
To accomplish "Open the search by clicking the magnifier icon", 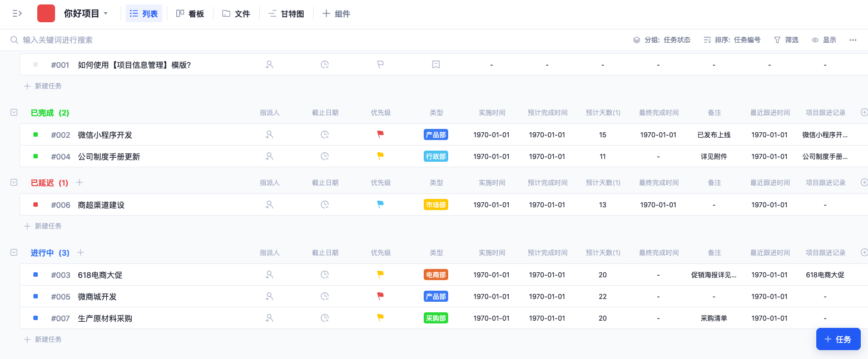I will click(x=14, y=39).
